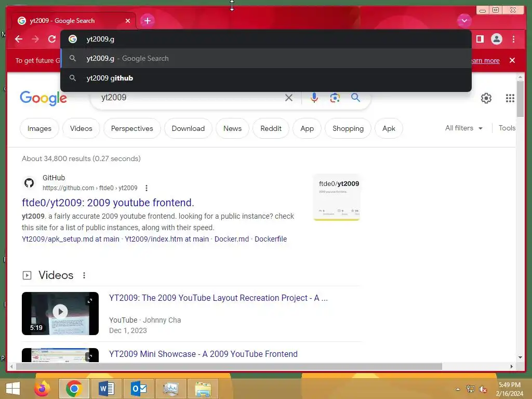Filter results by Videos chip
This screenshot has width=532, height=399.
tap(81, 129)
